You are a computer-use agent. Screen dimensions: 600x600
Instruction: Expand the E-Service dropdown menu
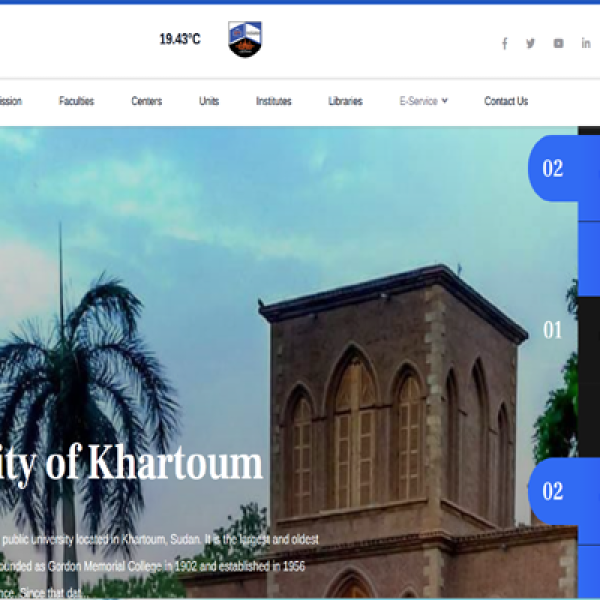[424, 101]
